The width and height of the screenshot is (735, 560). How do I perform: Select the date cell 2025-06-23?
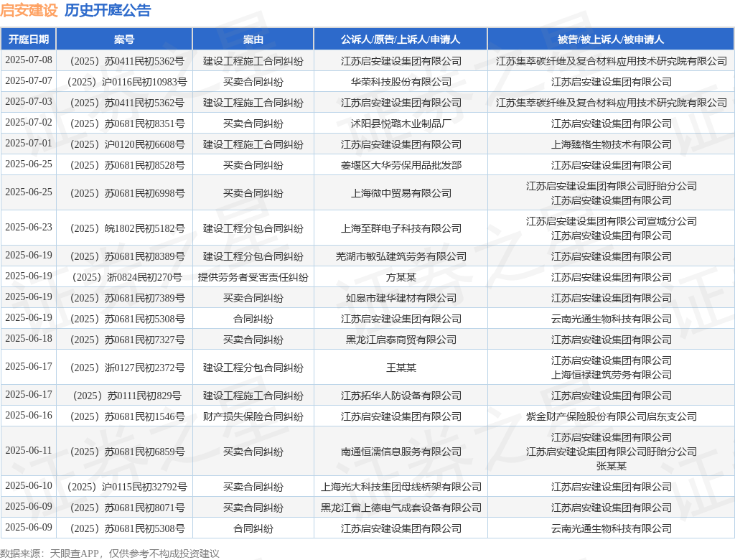tap(29, 228)
